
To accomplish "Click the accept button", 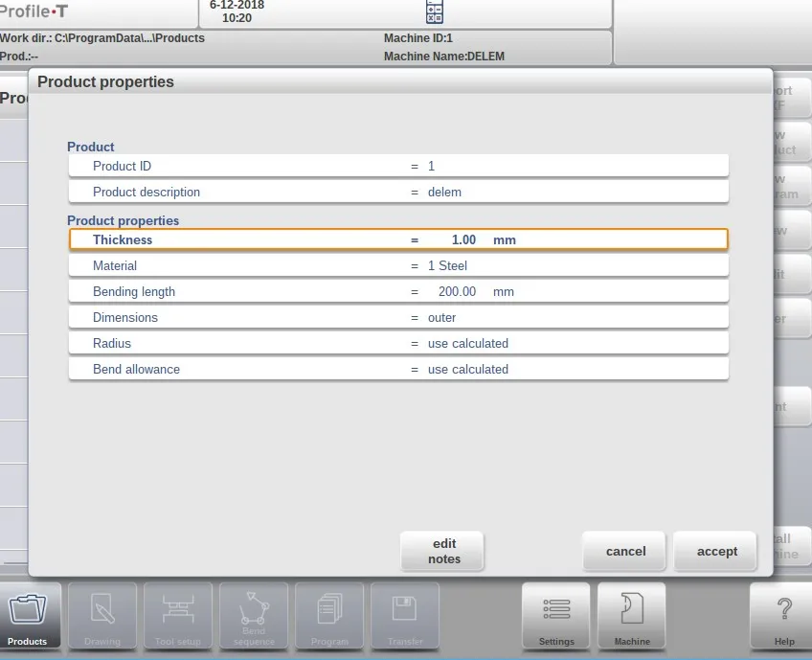I will (x=716, y=552).
